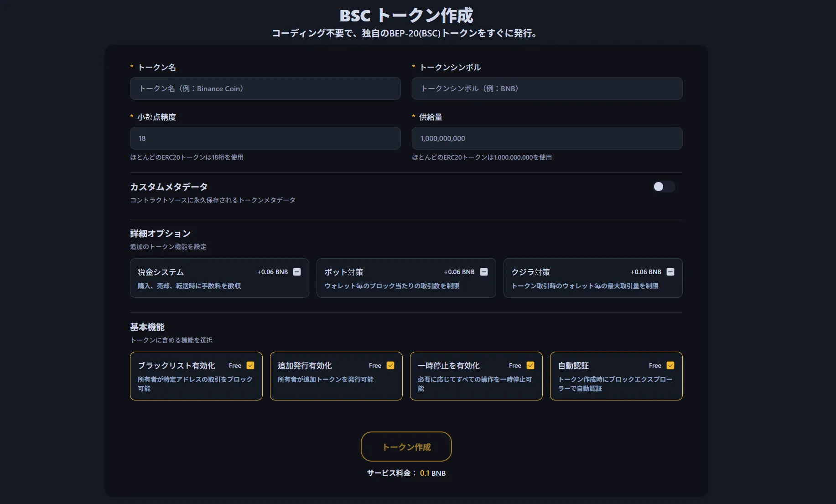Screen dimensions: 836x504
Task: Edit the 小数点精度 value field
Action: tap(265, 138)
